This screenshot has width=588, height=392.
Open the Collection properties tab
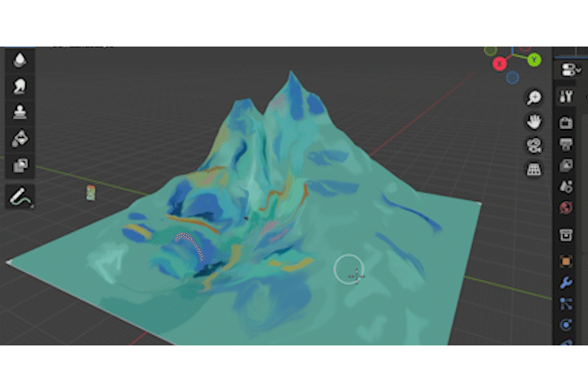[566, 235]
